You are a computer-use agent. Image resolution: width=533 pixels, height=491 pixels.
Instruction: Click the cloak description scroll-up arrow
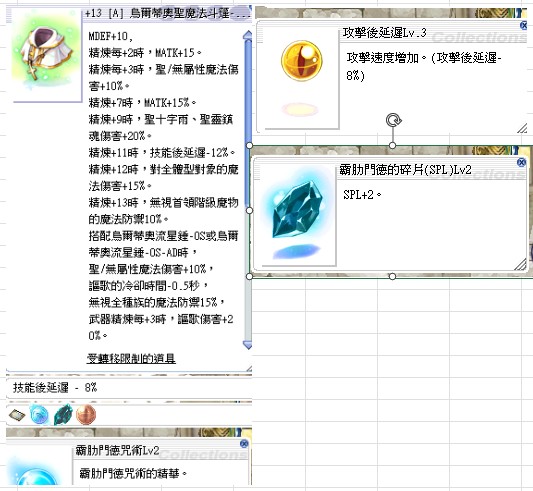coord(248,34)
